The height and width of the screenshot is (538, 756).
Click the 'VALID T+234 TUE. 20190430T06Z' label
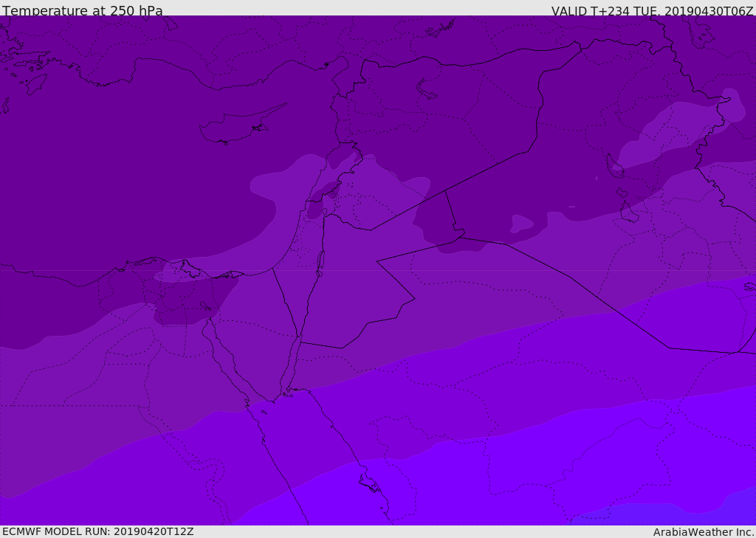pos(653,10)
